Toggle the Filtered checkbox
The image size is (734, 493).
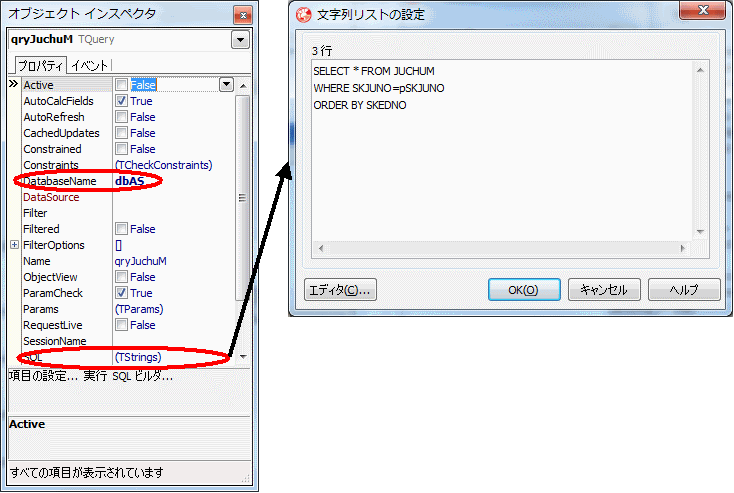point(121,228)
